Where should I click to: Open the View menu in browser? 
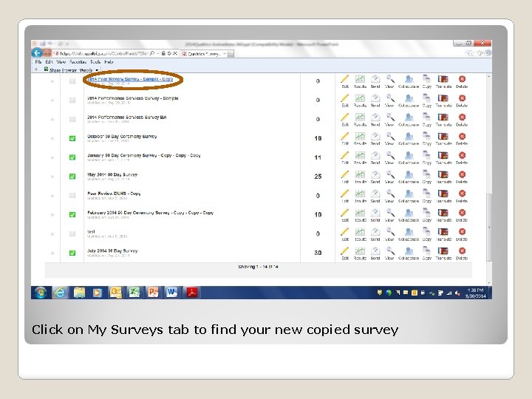[x=61, y=62]
